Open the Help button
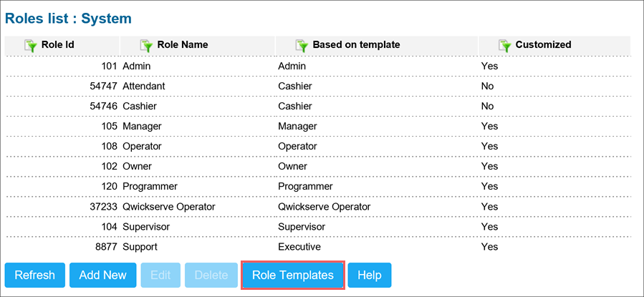Image resolution: width=644 pixels, height=297 pixels. point(370,276)
